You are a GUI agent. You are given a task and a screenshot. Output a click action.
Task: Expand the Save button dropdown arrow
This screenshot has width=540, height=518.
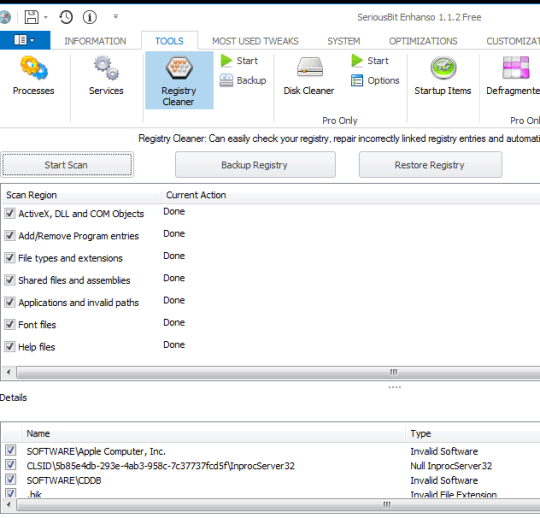[45, 17]
